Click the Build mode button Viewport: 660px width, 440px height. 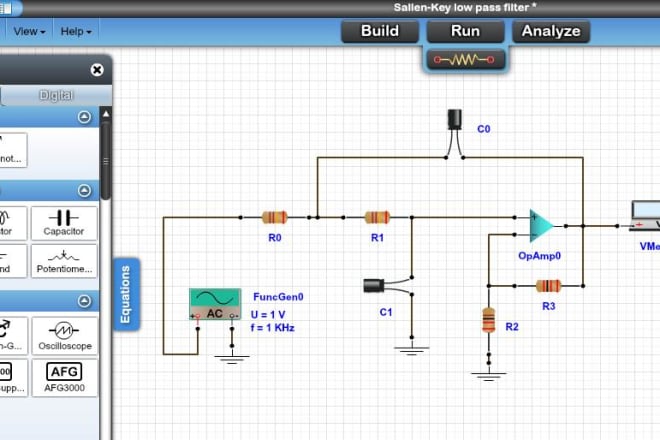click(380, 31)
